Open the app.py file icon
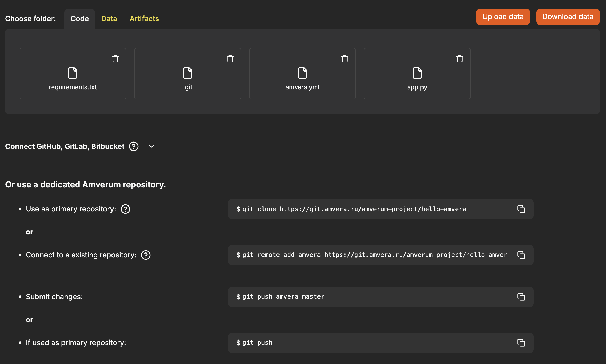 417,73
